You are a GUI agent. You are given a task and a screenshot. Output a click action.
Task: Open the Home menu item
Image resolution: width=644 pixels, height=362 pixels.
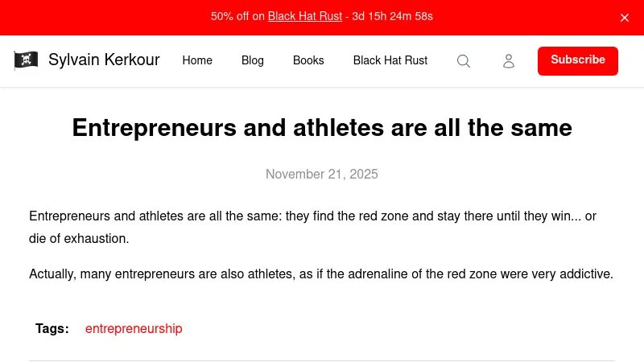click(x=197, y=61)
